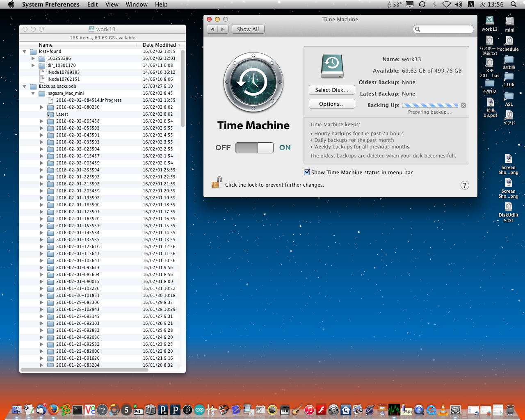Launch Firefox from the dock
The height and width of the screenshot is (420, 525).
(53, 409)
